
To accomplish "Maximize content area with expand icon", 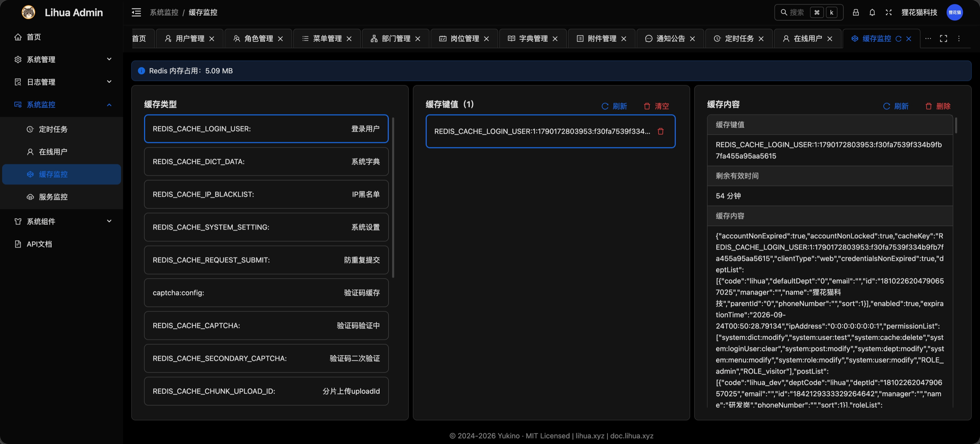I will pos(943,39).
